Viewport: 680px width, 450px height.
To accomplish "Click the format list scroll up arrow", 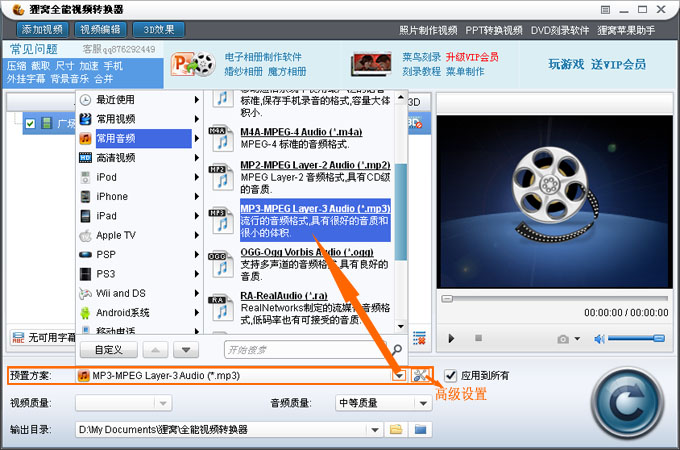I will point(401,97).
